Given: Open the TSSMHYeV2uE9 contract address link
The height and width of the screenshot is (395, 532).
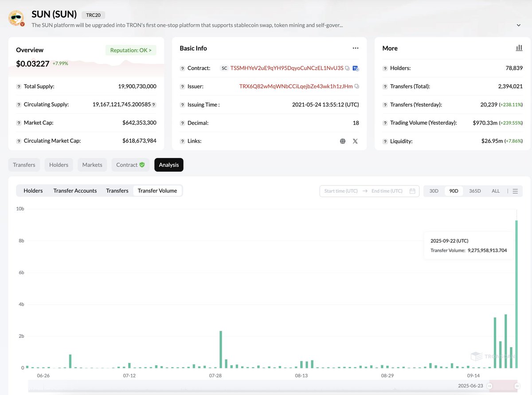Looking at the screenshot, I should click(286, 68).
